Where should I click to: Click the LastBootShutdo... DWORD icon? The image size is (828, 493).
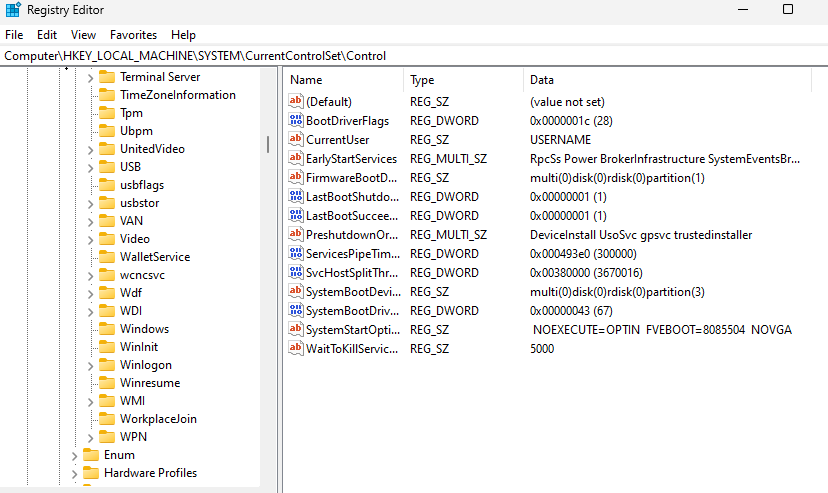click(x=296, y=196)
